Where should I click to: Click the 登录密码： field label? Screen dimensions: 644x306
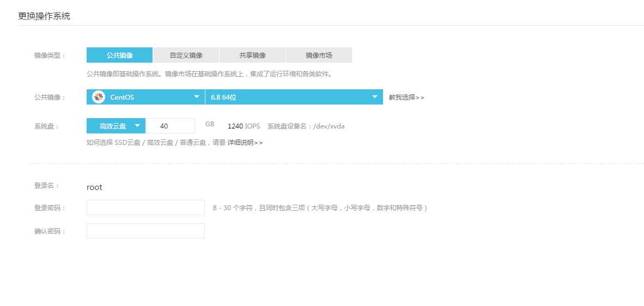(50, 208)
